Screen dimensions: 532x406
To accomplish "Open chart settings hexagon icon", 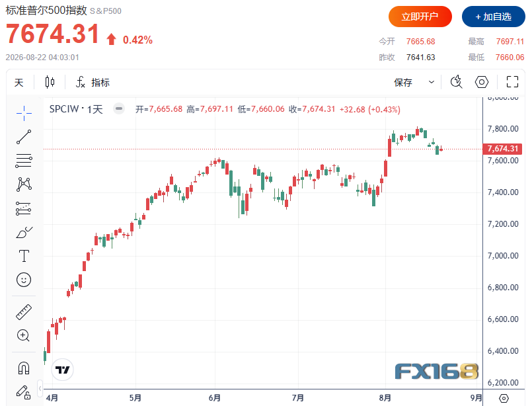I will coord(482,82).
